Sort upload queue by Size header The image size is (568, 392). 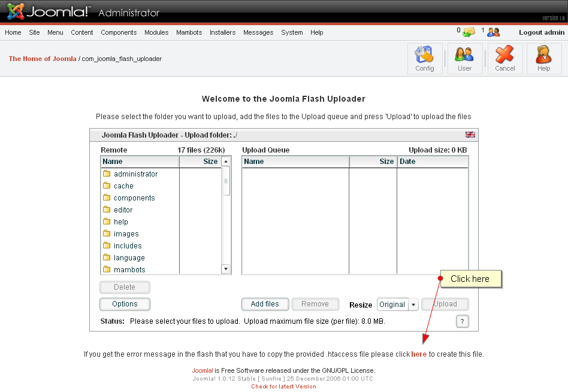pos(373,162)
